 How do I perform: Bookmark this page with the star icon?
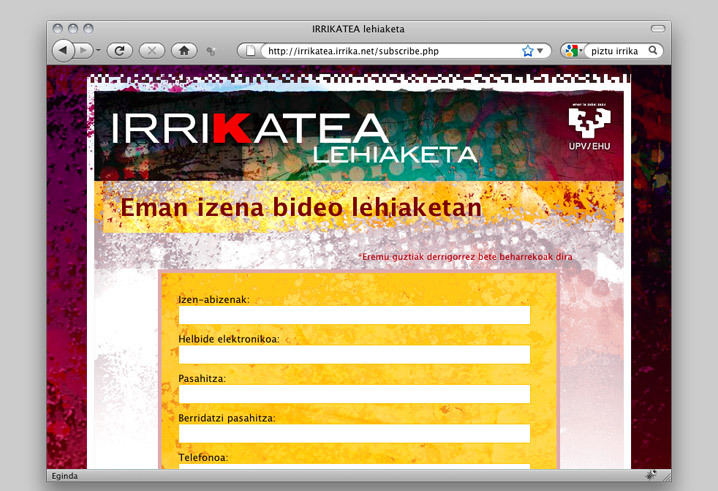(x=527, y=50)
